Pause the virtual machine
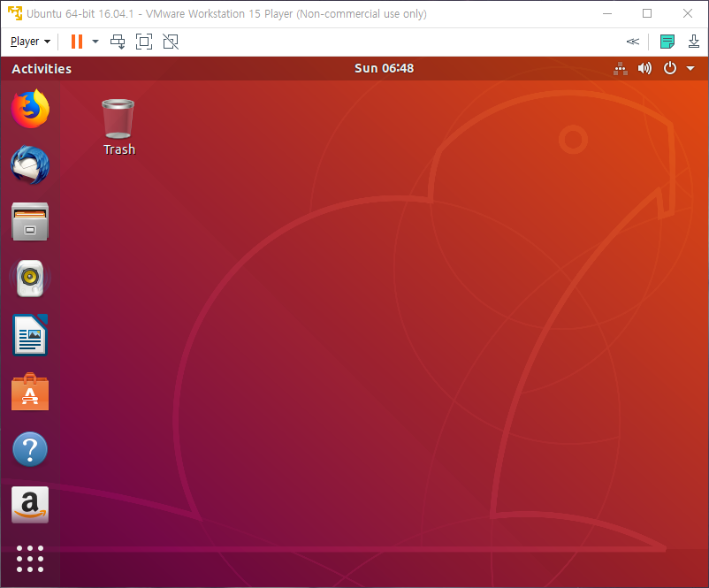Image resolution: width=709 pixels, height=588 pixels. point(77,42)
